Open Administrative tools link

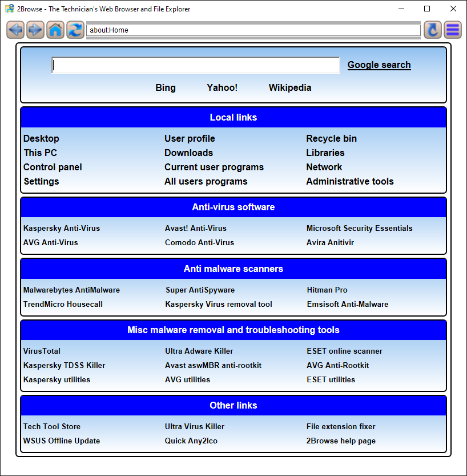tap(349, 182)
